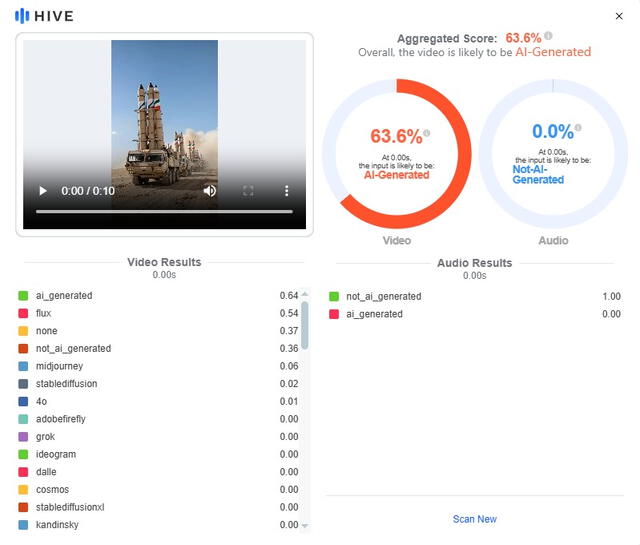This screenshot has width=640, height=545.
Task: Click the scroll up arrow in video results
Action: click(x=304, y=294)
